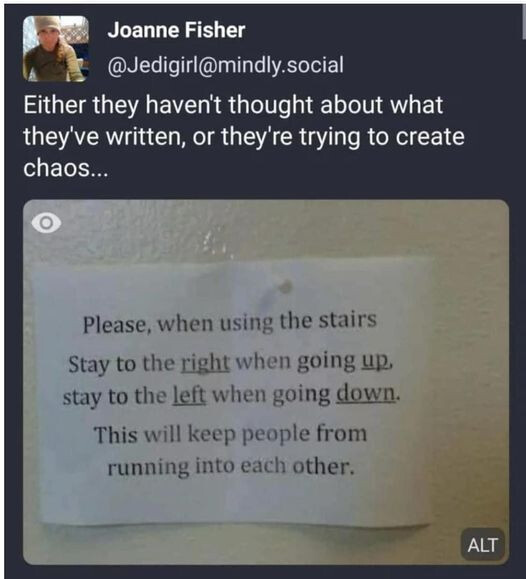This screenshot has height=579, width=526.
Task: Toggle the eye icon to hide media
Action: coord(46,223)
